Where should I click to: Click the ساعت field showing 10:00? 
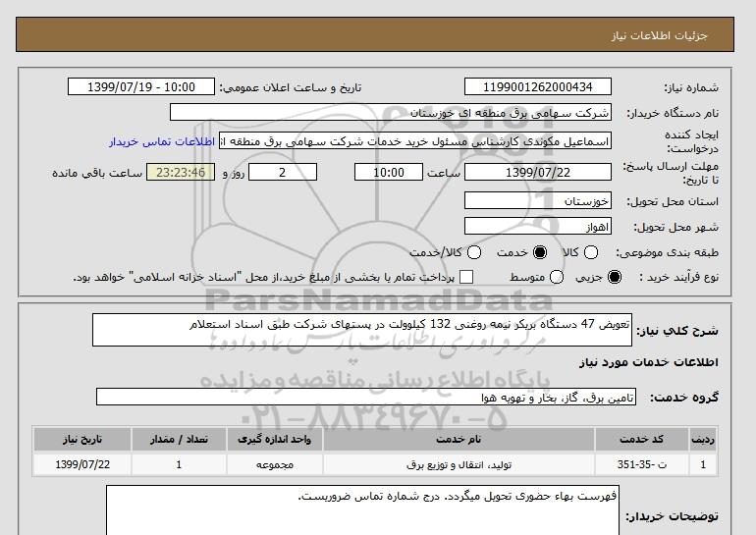[x=388, y=172]
